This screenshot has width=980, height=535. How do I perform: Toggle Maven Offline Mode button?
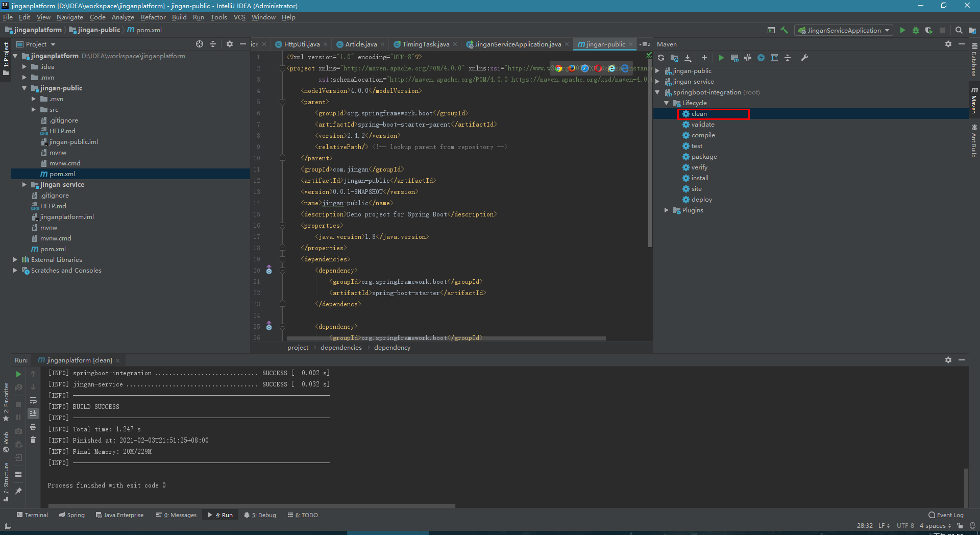(x=748, y=58)
